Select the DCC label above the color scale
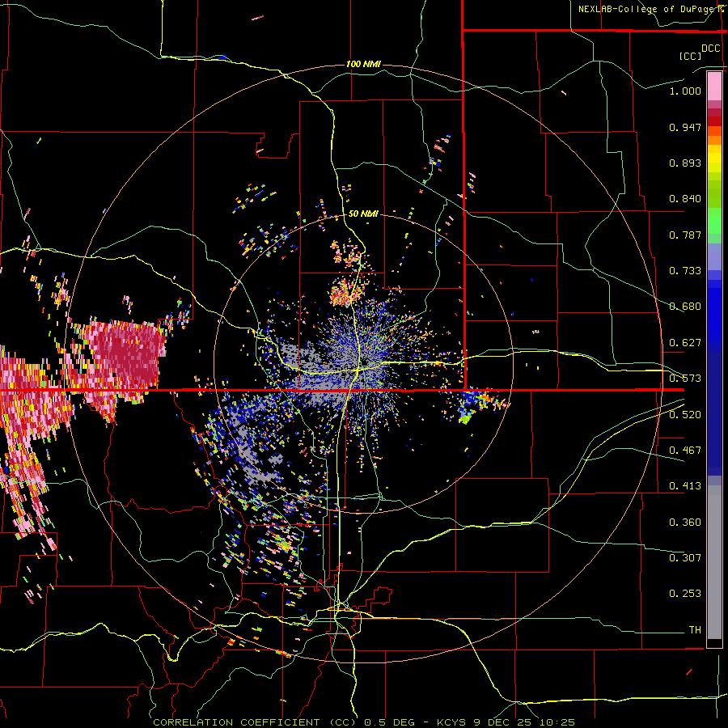 pyautogui.click(x=710, y=49)
